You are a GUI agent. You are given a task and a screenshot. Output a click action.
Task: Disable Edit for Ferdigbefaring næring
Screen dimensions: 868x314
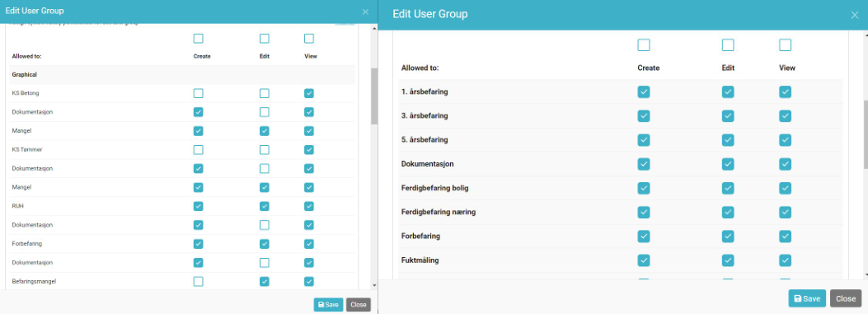[728, 212]
